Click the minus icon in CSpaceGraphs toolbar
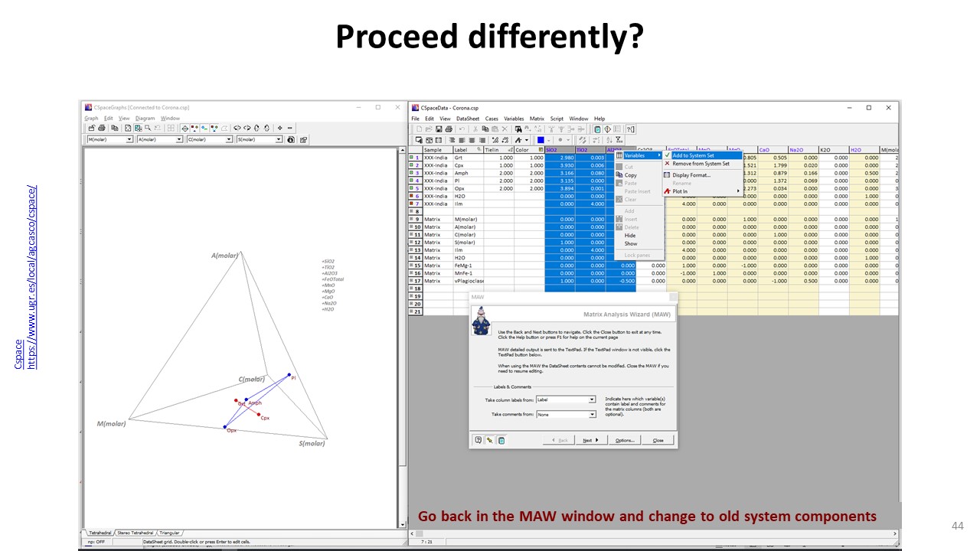The image size is (980, 551). 289,129
